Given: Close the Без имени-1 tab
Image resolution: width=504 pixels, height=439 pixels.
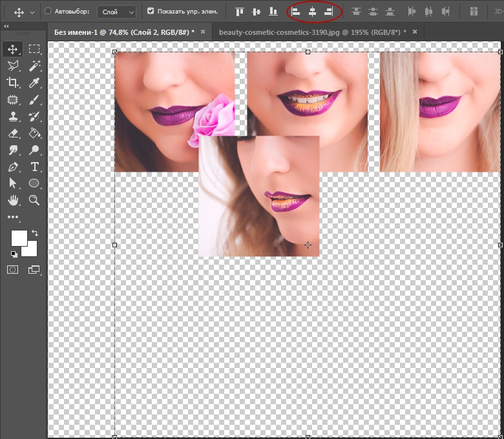Looking at the screenshot, I should tap(203, 32).
